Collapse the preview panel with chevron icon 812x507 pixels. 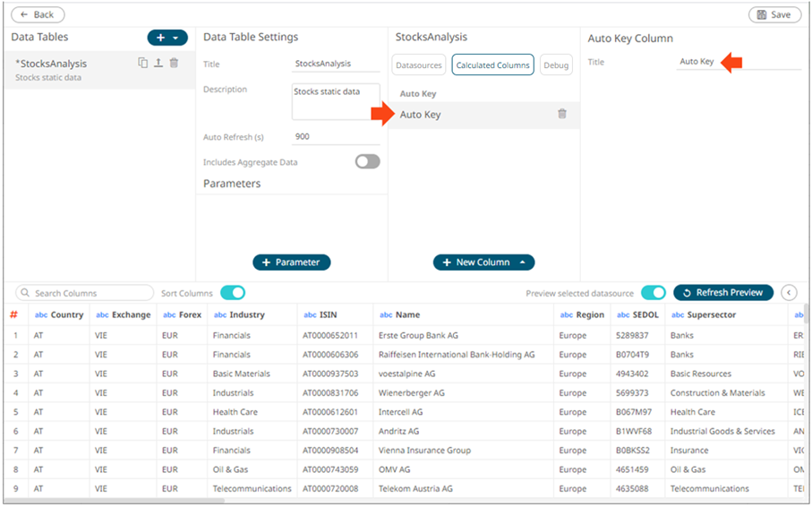coord(789,293)
